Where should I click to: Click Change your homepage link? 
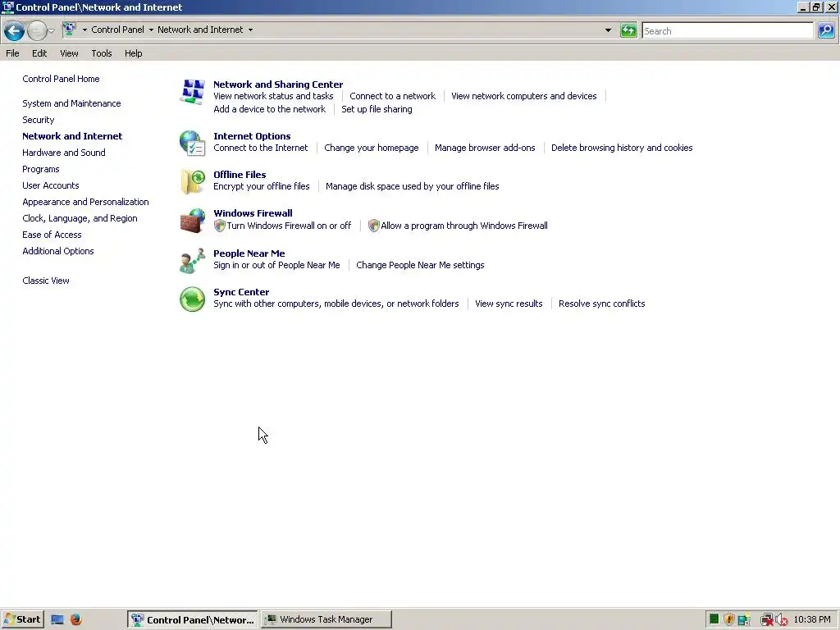(x=372, y=148)
